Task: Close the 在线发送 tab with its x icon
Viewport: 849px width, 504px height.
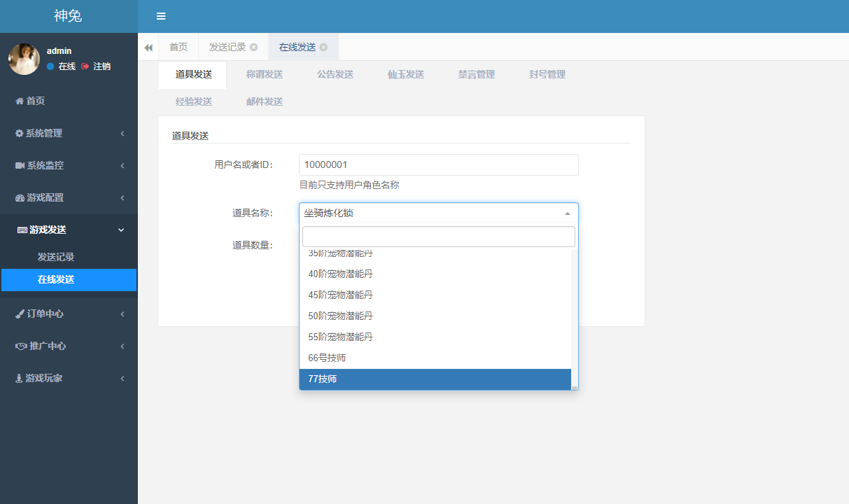Action: coord(323,48)
